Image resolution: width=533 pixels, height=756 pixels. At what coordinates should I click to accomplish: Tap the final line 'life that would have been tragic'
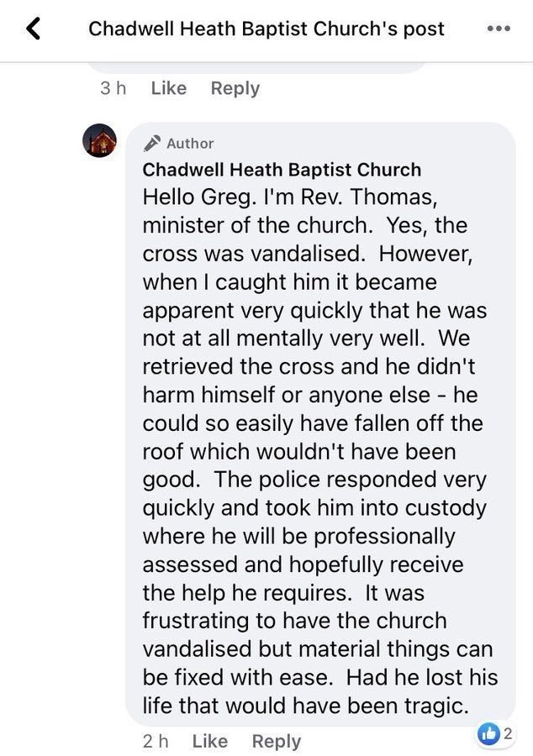(x=306, y=706)
